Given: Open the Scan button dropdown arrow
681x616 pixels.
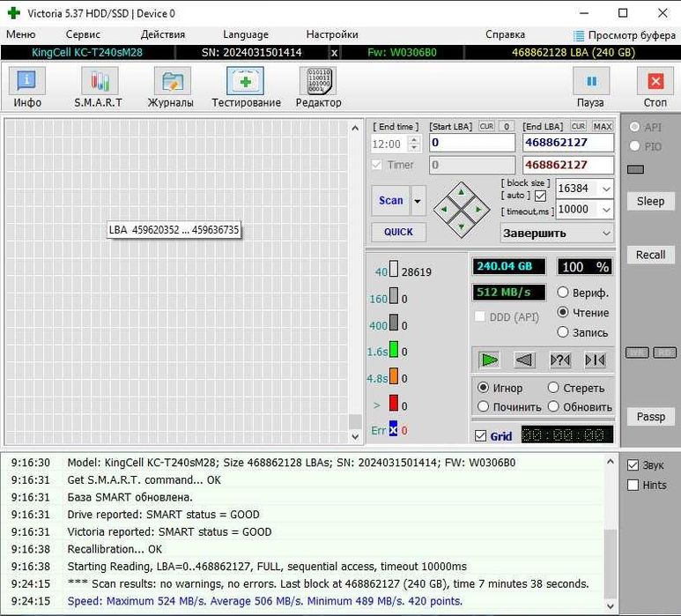Looking at the screenshot, I should click(418, 201).
